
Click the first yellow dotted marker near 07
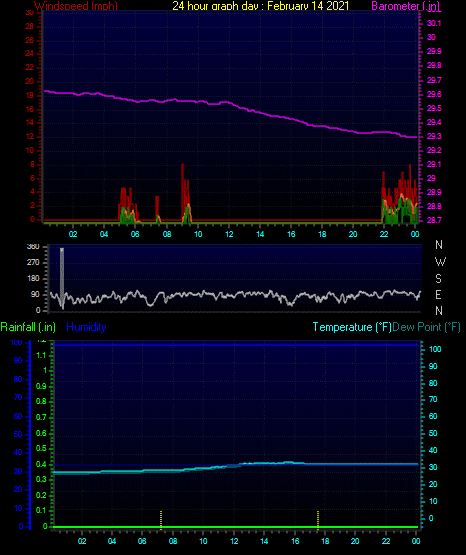[x=161, y=520]
